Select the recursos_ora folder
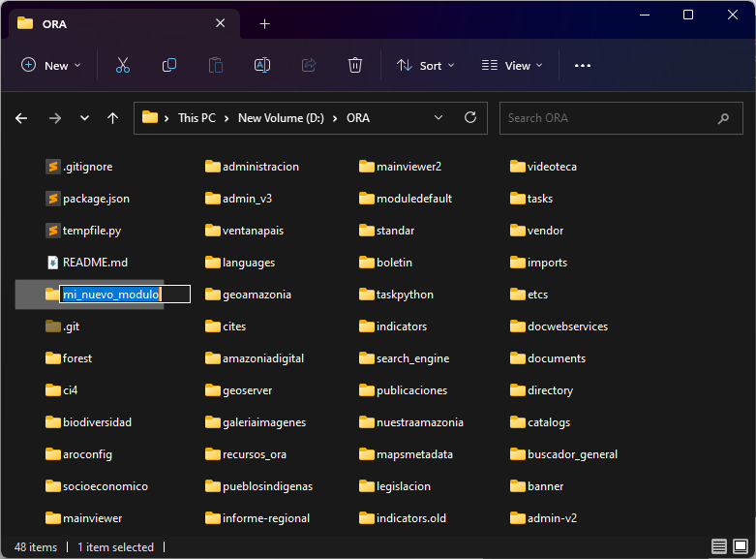 pyautogui.click(x=246, y=454)
